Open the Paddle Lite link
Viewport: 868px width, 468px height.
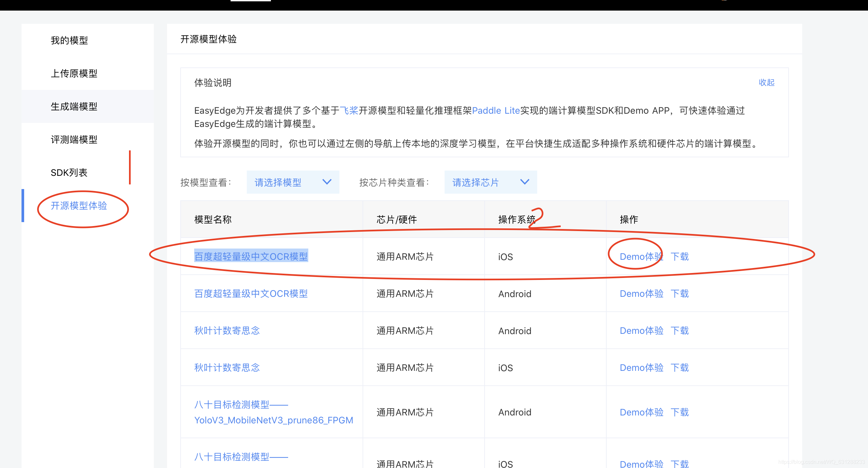click(x=496, y=110)
